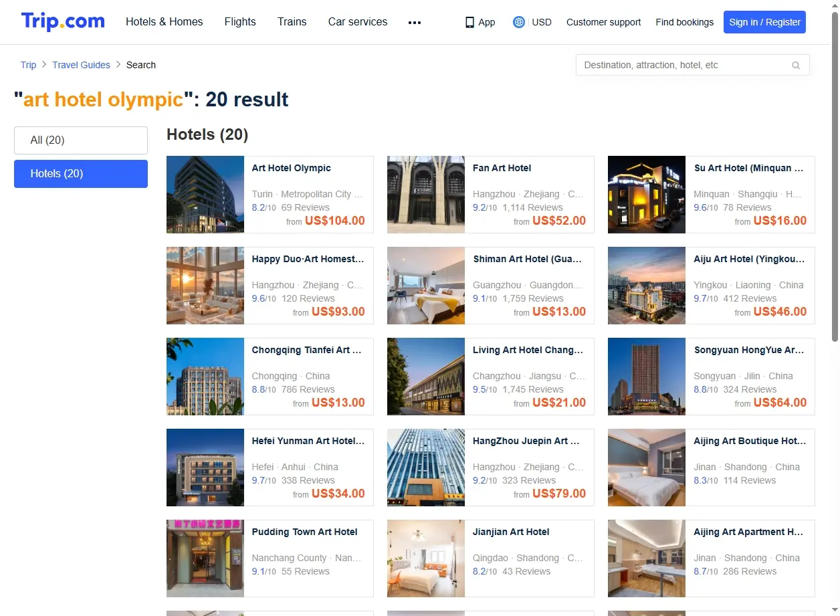Screen dimensions: 840x616
Task: Go to Travel Guides breadcrumb
Action: [81, 65]
